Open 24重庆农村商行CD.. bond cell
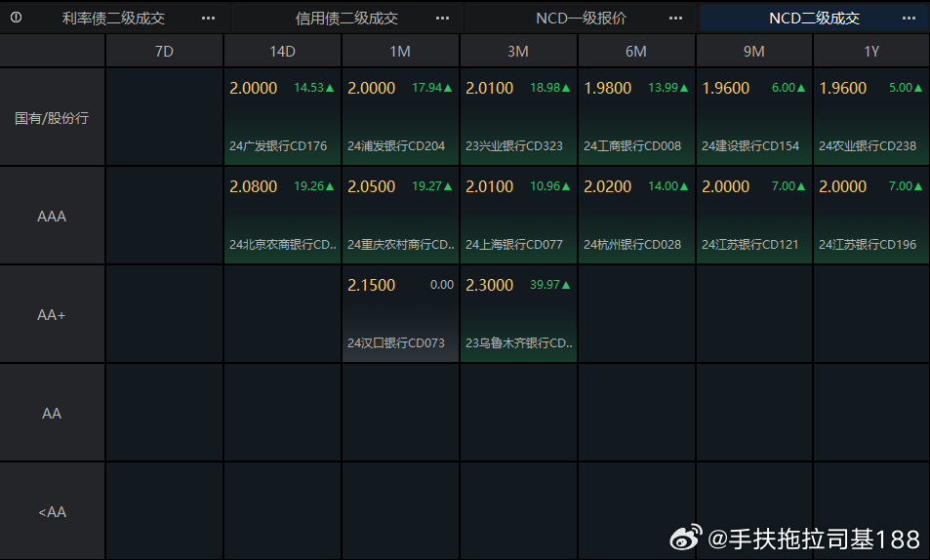930x560 pixels. click(x=400, y=215)
